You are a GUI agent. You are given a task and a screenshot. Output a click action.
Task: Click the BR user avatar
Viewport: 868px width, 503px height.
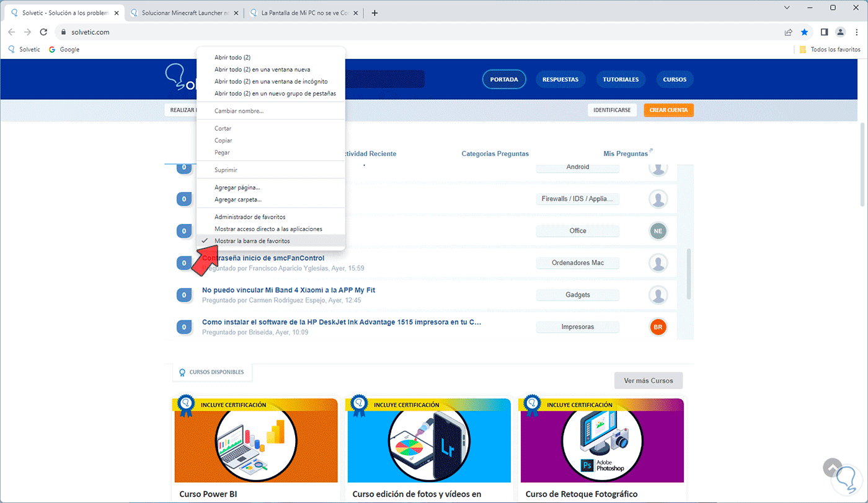[658, 326]
